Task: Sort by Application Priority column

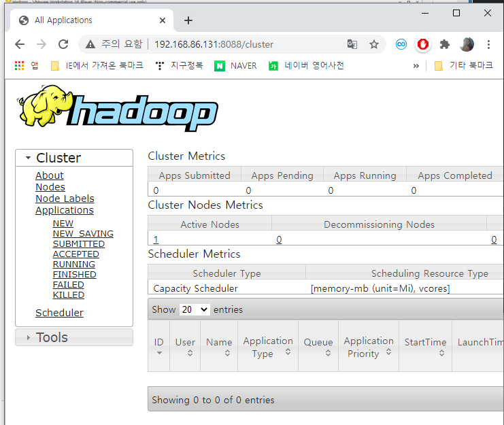Action: pos(369,346)
